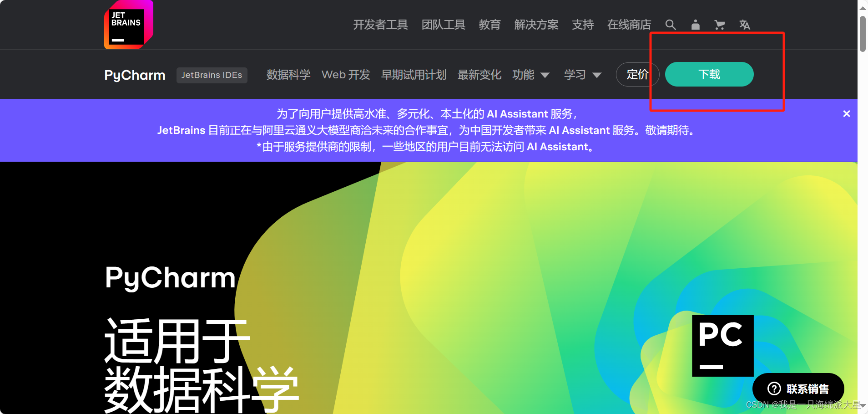Image resolution: width=868 pixels, height=414 pixels.
Task: Open the 定价 pricing page
Action: pos(638,74)
